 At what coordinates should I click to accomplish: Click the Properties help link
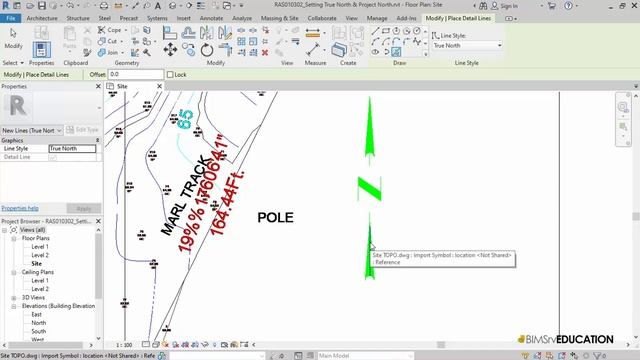pos(20,208)
